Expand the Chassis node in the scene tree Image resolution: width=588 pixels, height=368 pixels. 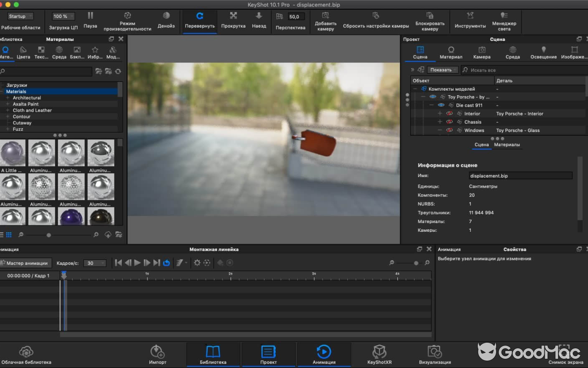pos(440,122)
